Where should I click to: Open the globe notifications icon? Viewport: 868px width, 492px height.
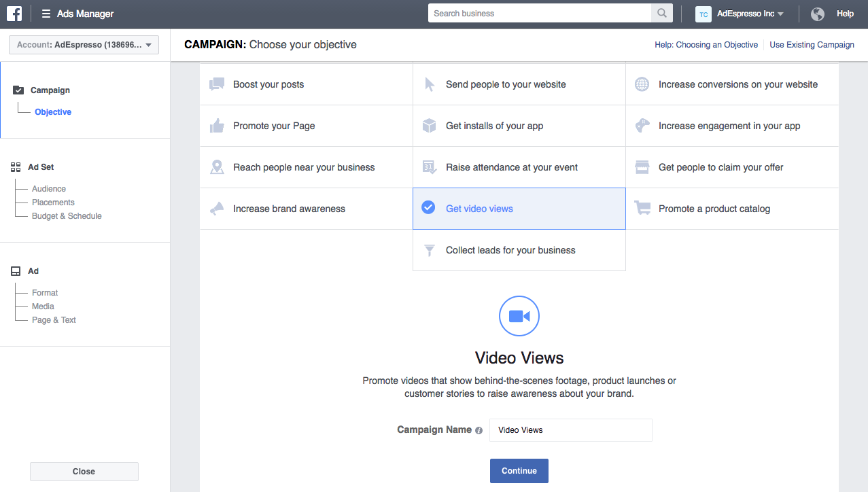pyautogui.click(x=818, y=14)
